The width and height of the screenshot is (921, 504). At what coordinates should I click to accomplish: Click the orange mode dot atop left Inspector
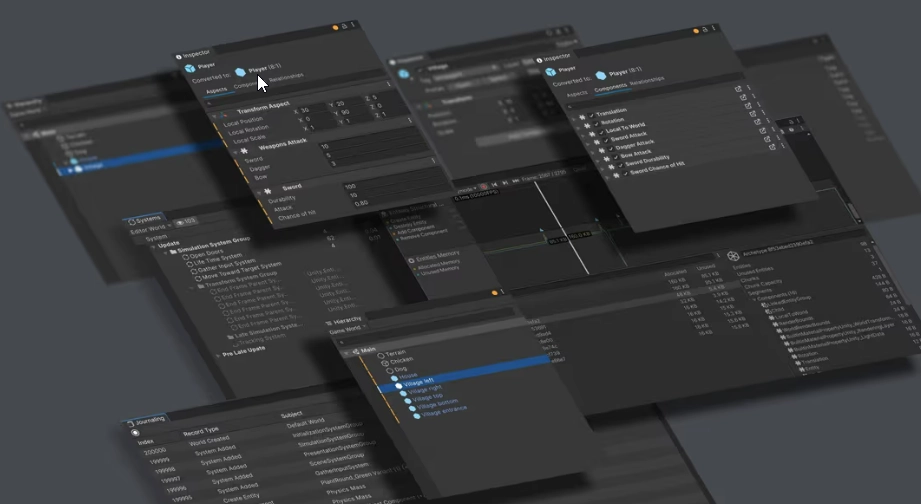coord(335,28)
